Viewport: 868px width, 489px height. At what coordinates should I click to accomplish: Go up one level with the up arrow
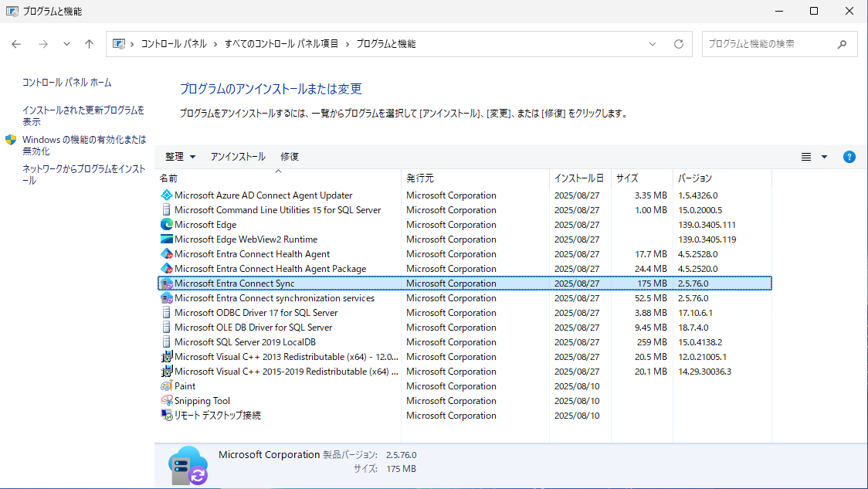point(89,44)
